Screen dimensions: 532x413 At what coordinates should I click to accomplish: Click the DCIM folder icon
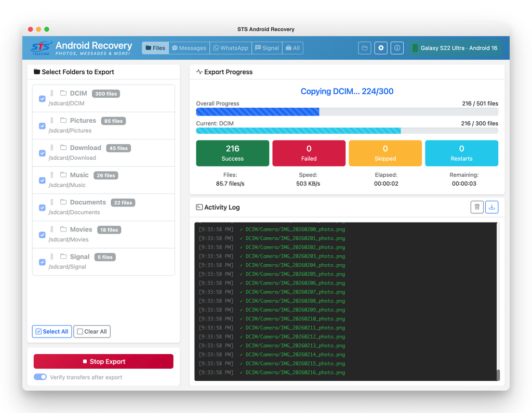63,93
